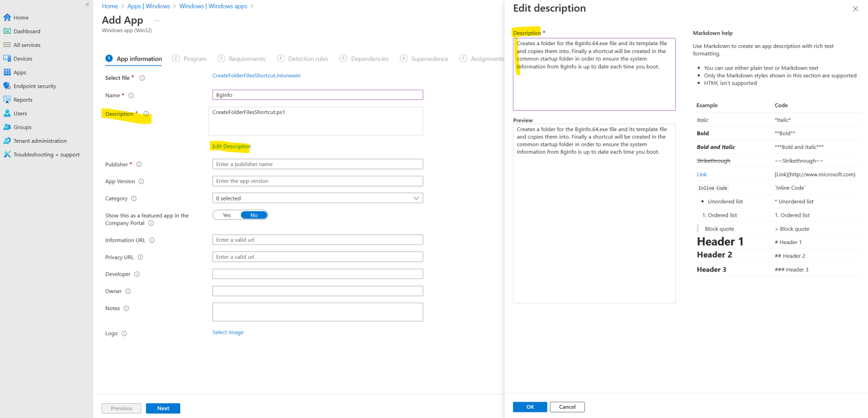
Task: Open the Devices section
Action: pos(23,58)
